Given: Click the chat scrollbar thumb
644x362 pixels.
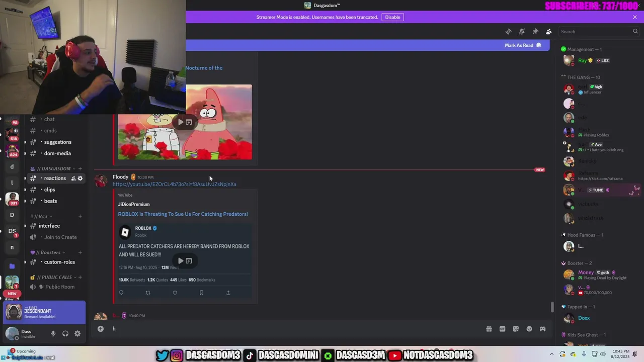Looking at the screenshot, I should (552, 306).
